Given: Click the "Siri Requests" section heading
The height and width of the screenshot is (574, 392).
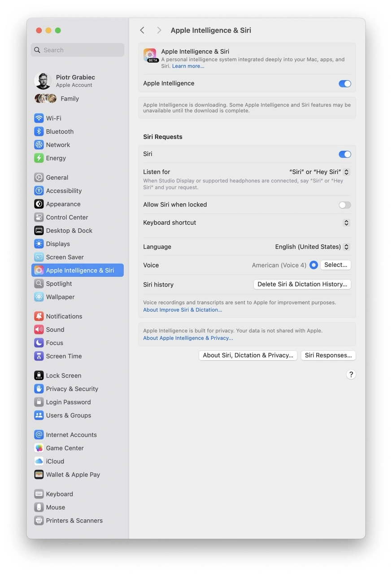Looking at the screenshot, I should click(x=163, y=137).
